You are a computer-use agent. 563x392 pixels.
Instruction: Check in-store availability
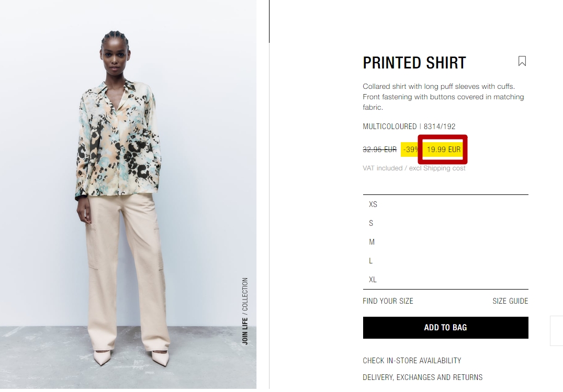click(x=412, y=361)
